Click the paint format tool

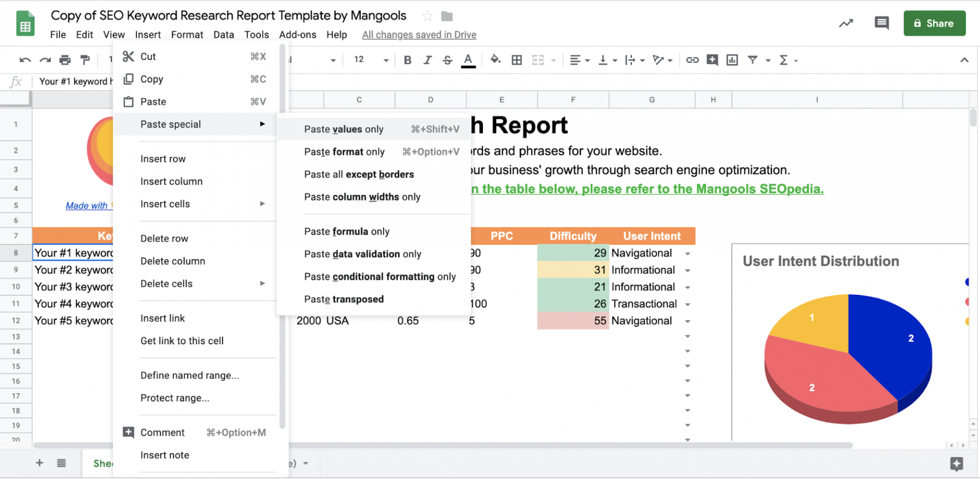85,60
